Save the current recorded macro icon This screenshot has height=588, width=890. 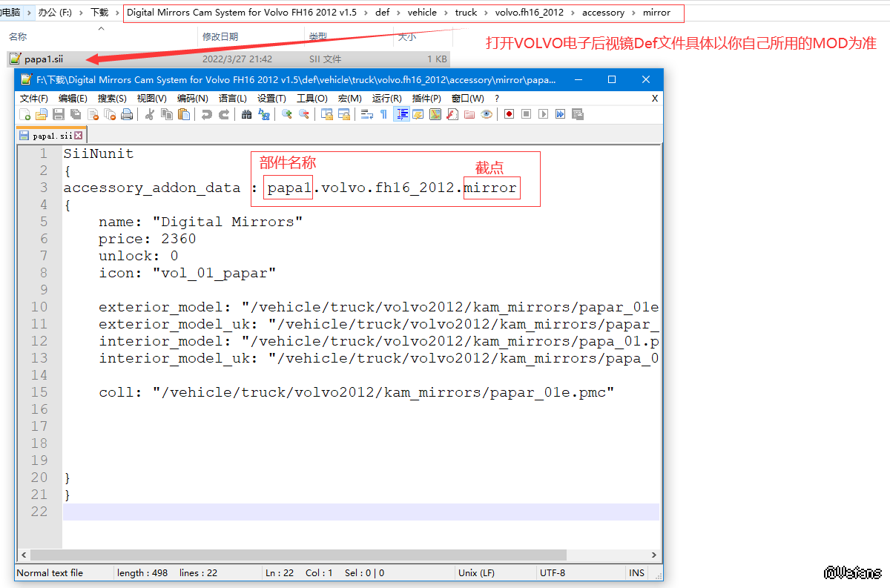tap(577, 114)
